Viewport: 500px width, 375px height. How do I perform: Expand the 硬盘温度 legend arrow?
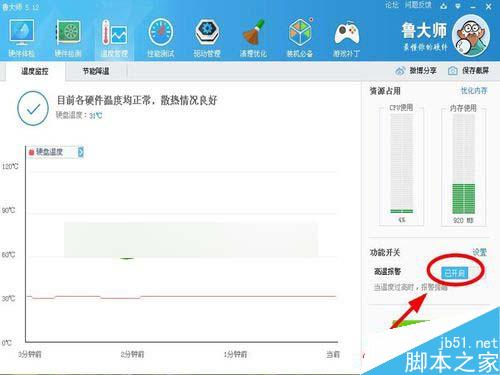(x=81, y=152)
